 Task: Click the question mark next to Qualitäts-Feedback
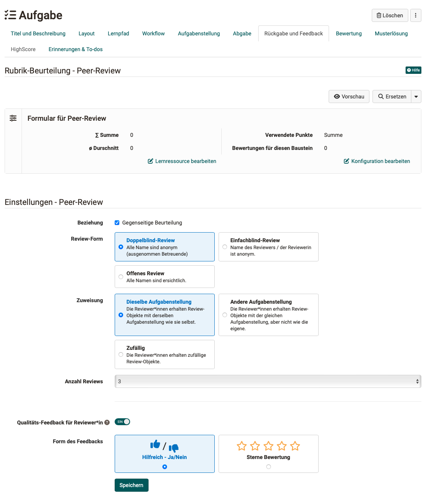point(107,422)
